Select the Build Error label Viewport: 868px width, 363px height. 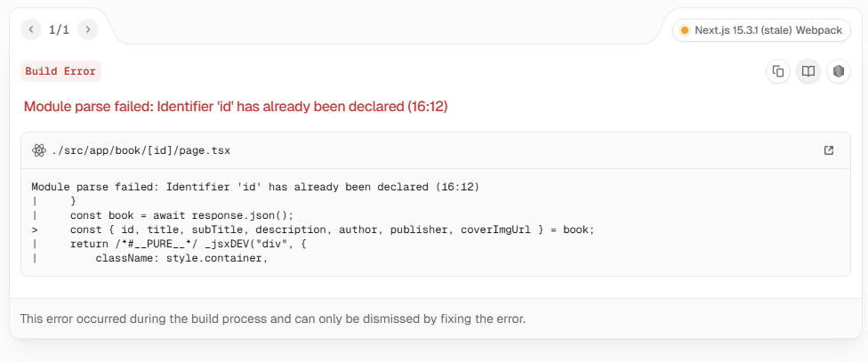[x=60, y=71]
